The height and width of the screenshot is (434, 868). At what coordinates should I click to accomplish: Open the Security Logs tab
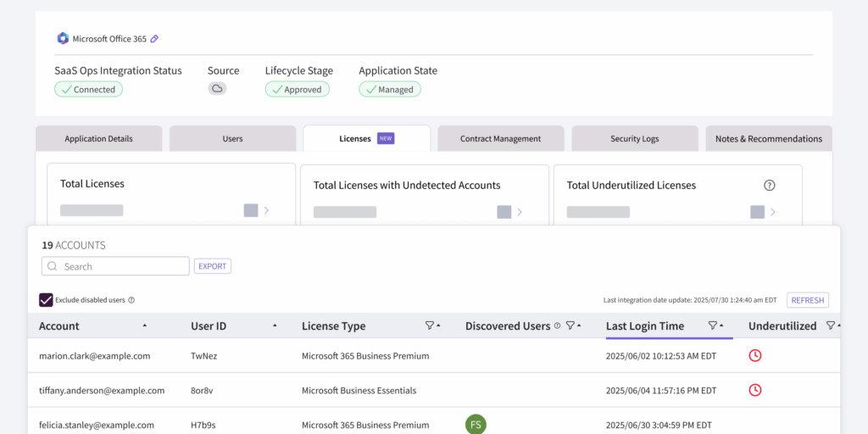click(x=634, y=139)
